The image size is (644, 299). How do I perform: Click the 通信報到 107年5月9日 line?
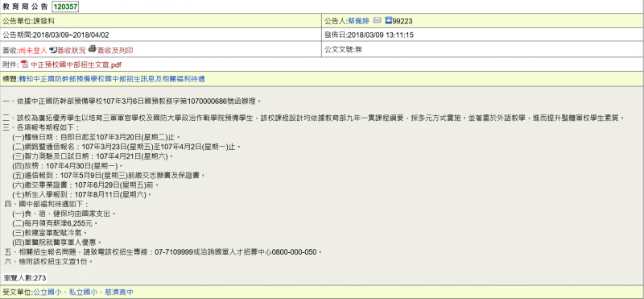click(x=109, y=176)
